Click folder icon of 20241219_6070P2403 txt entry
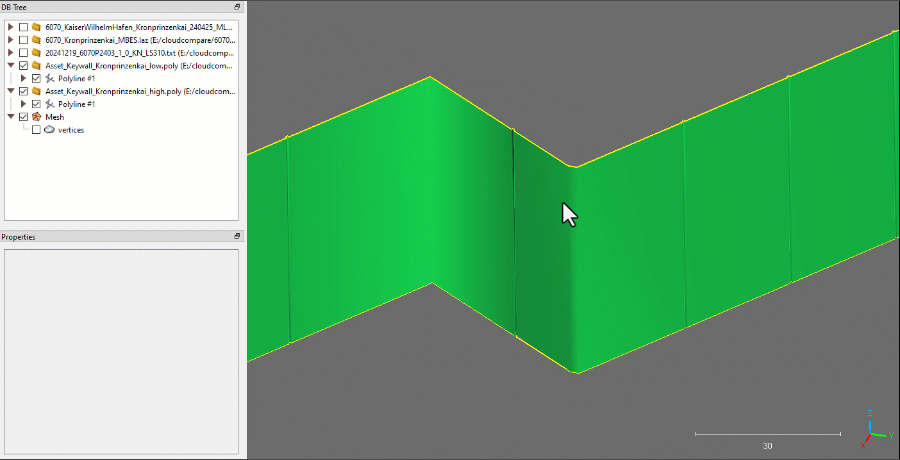Screen dimensions: 900x460 coord(37,53)
